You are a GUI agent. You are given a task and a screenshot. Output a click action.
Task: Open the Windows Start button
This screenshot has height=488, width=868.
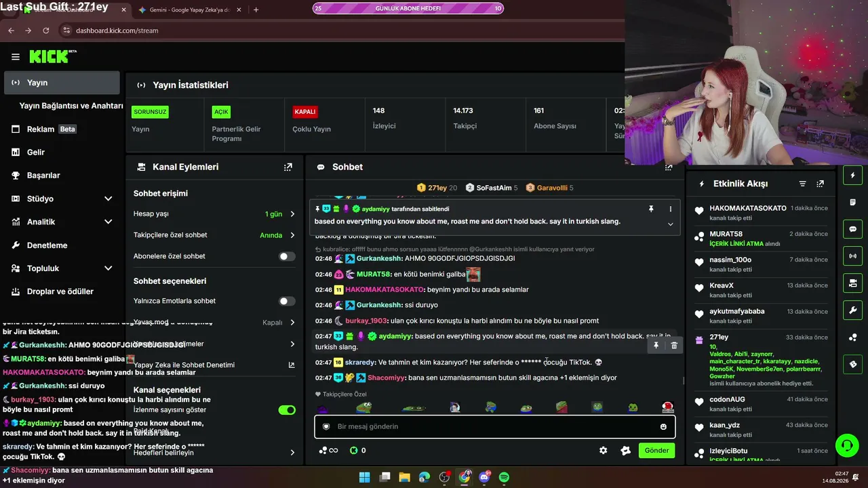click(364, 477)
